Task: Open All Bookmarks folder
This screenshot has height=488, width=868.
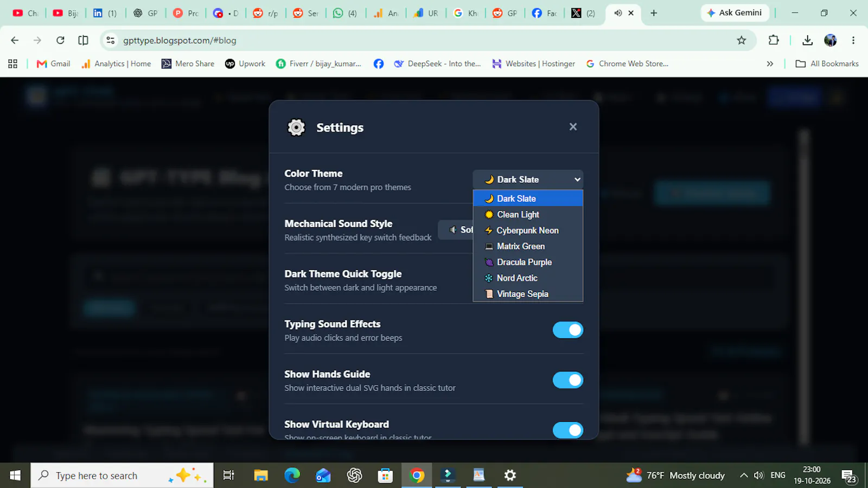Action: click(x=827, y=63)
